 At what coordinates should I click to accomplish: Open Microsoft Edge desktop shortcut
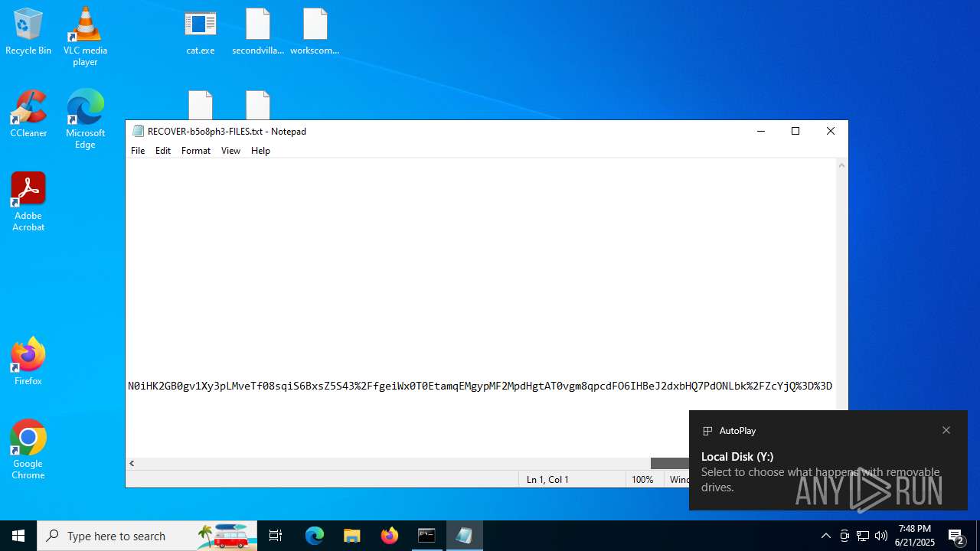(x=85, y=119)
